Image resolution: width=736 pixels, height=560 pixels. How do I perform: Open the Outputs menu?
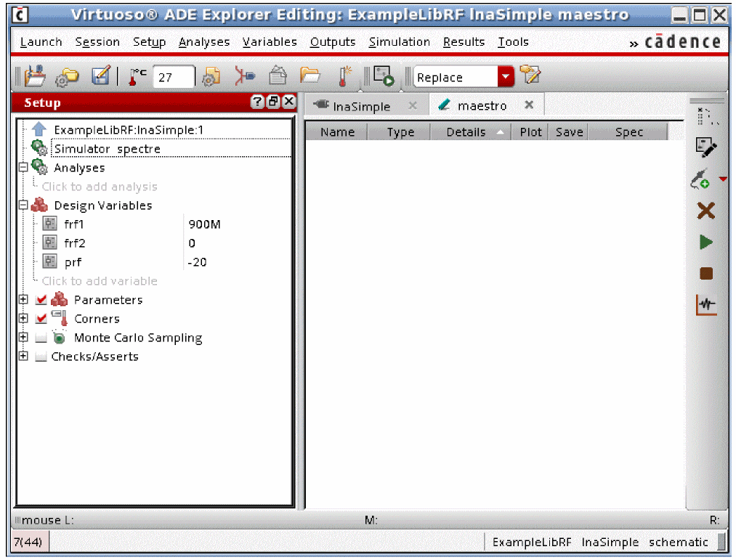tap(333, 42)
